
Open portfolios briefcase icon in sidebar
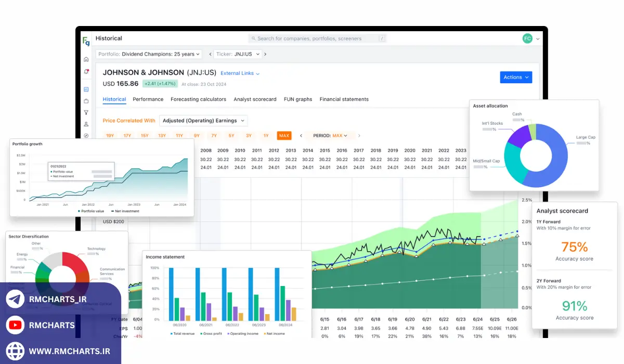click(x=86, y=101)
